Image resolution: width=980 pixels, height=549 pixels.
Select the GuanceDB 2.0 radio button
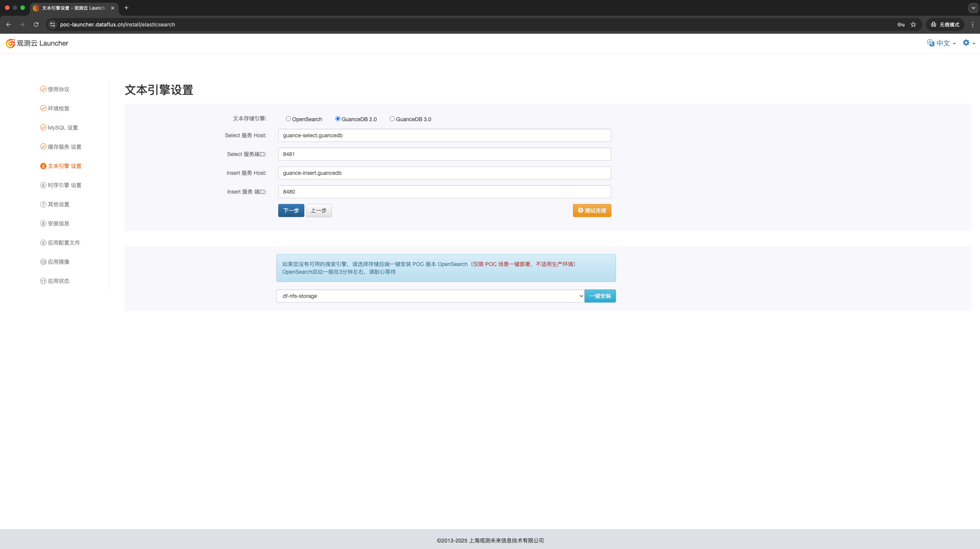337,119
